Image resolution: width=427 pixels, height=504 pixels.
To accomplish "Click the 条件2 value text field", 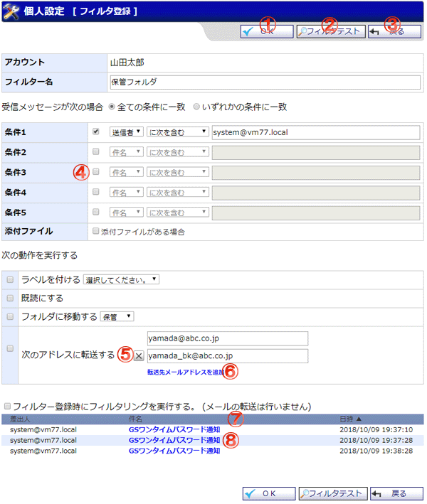I will 316,153.
